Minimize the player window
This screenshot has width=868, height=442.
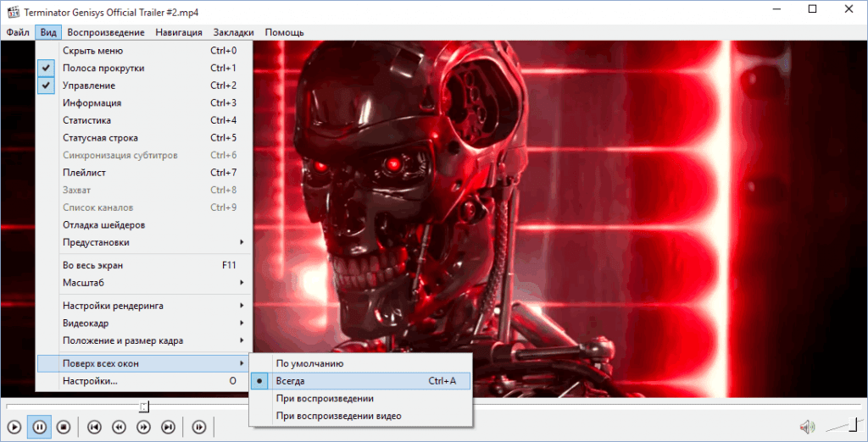776,9
